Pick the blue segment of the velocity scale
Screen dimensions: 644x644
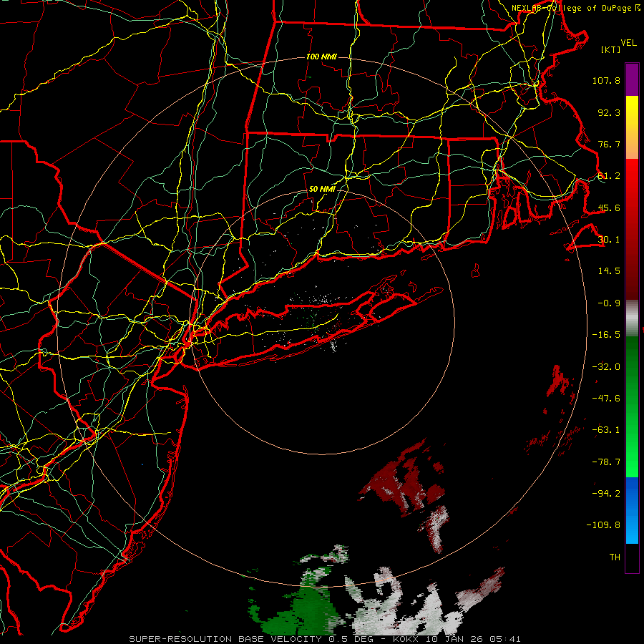click(632, 510)
